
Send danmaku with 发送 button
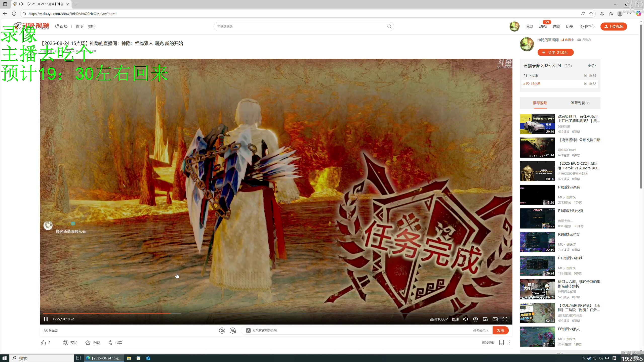[500, 330]
